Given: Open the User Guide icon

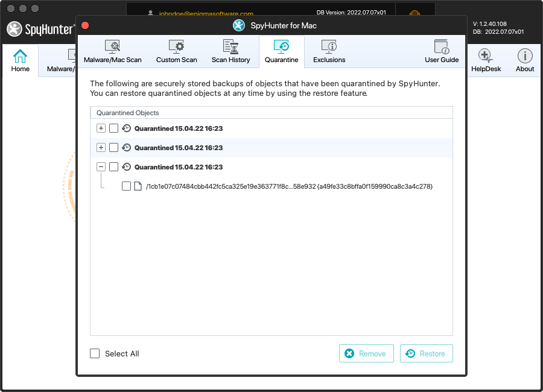Looking at the screenshot, I should click(442, 46).
